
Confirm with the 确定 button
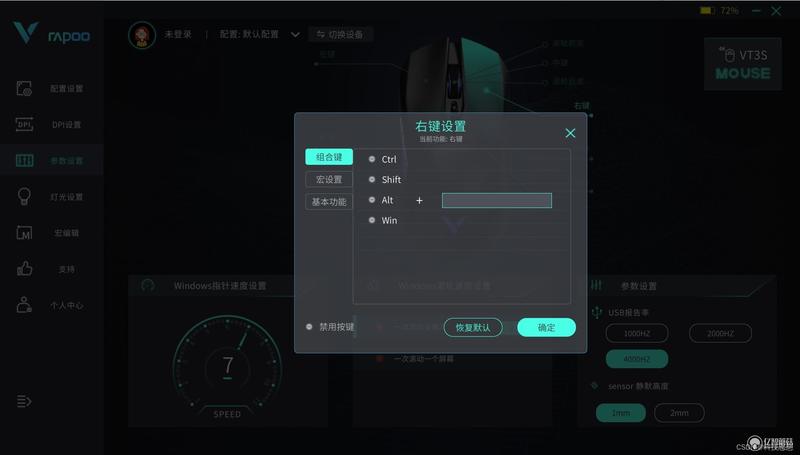[x=546, y=327]
